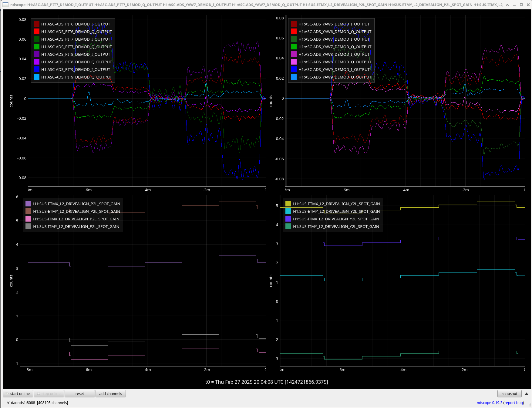Select the H1:SUS-ITMY_L2_DRIVEALIGN_P2L_SPOT_GAIN legend label
The image size is (532, 408).
click(76, 226)
